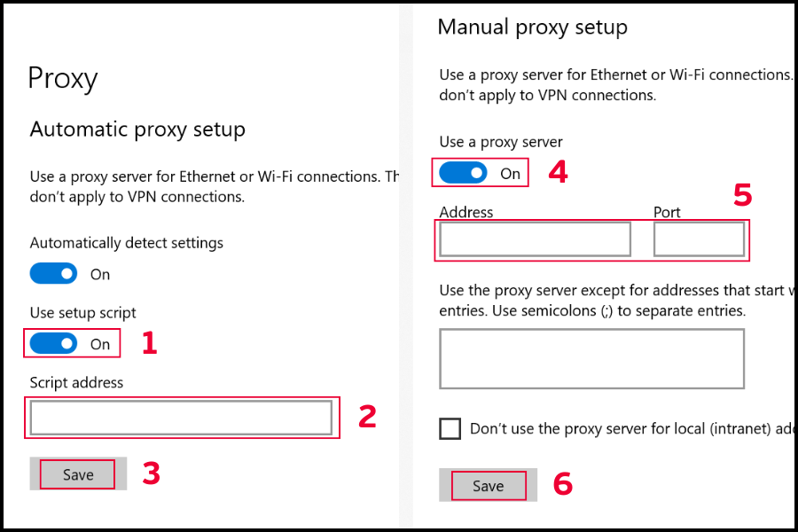Screen dimensions: 798x532
Task: Focus the proxy Address input box
Action: [x=535, y=239]
